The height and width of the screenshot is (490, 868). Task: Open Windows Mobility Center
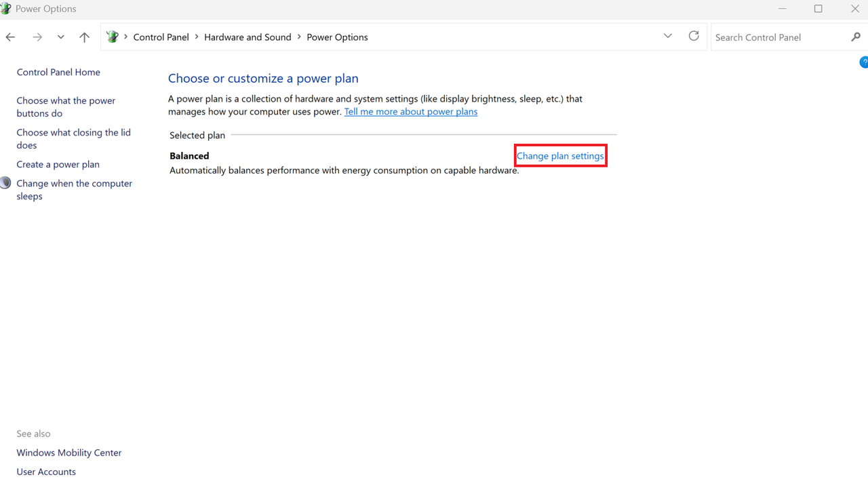point(68,453)
